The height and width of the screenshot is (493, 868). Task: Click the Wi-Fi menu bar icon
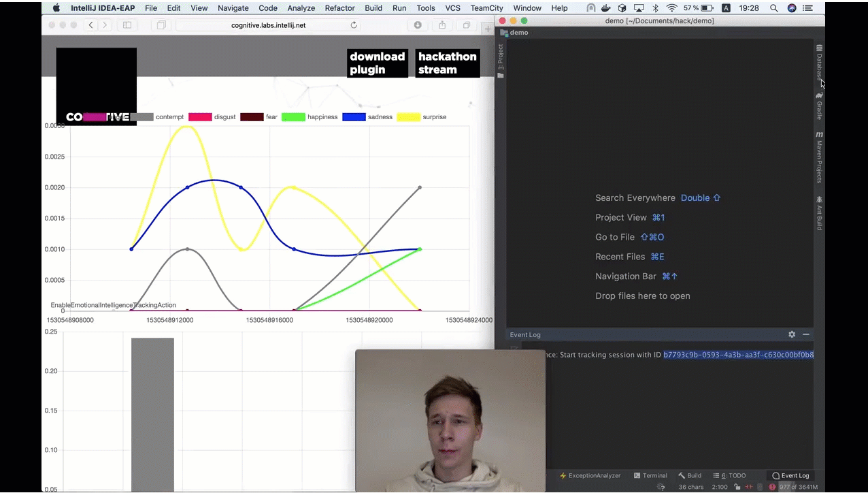click(672, 8)
